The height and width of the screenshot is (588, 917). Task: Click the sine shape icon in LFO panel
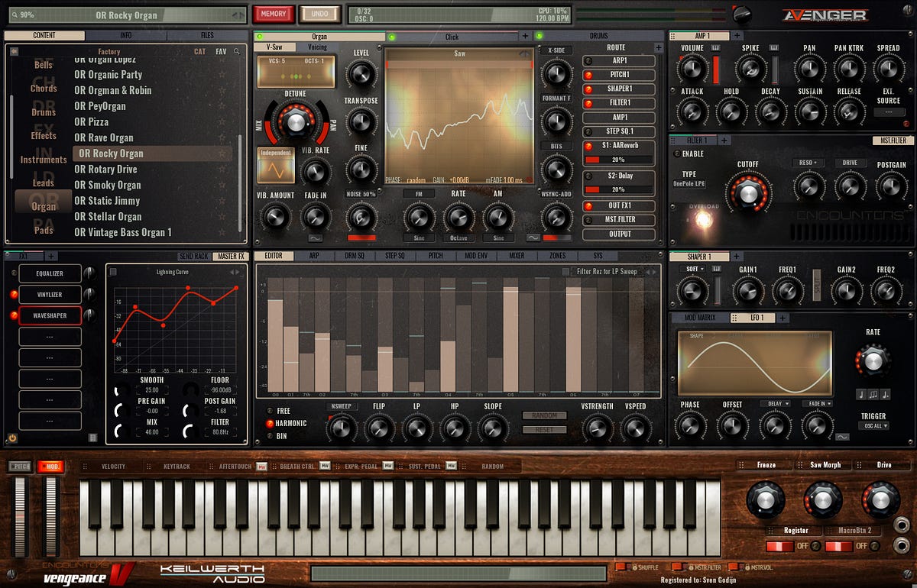click(842, 437)
